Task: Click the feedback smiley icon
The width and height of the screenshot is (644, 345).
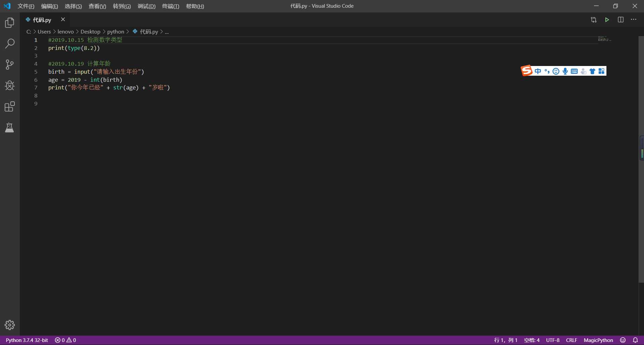Action: 623,340
